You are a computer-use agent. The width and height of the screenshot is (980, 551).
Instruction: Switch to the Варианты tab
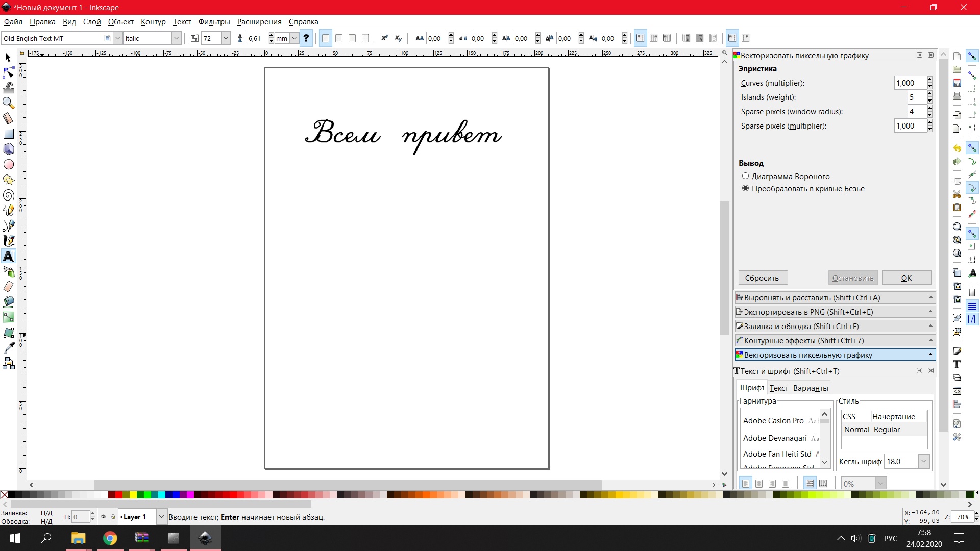click(x=811, y=388)
